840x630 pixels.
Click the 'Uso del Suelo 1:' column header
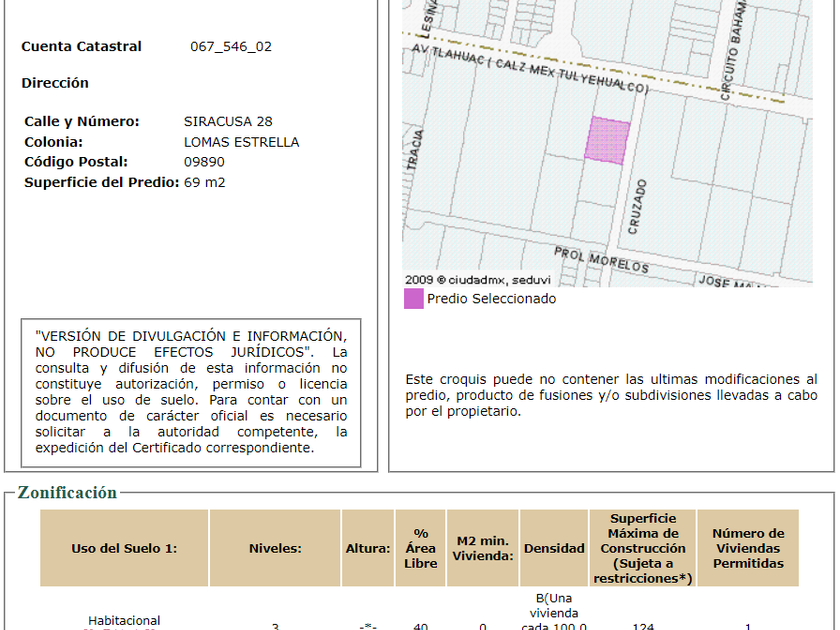124,549
